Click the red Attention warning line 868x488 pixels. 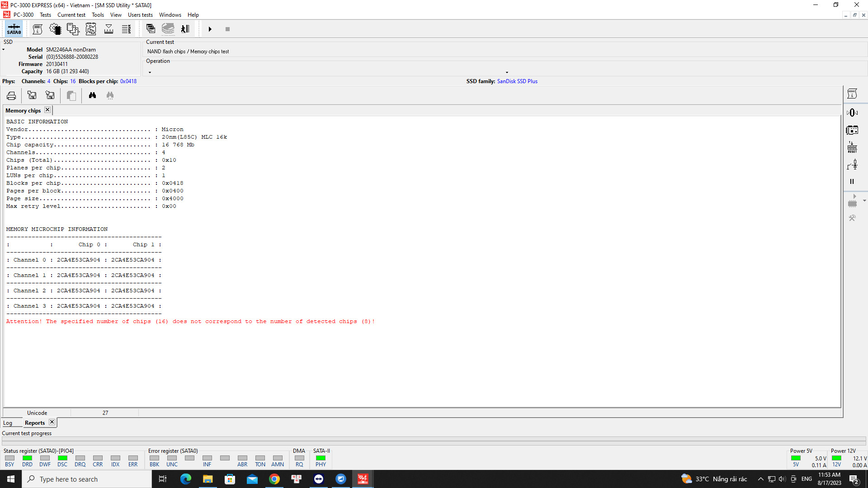[190, 322]
